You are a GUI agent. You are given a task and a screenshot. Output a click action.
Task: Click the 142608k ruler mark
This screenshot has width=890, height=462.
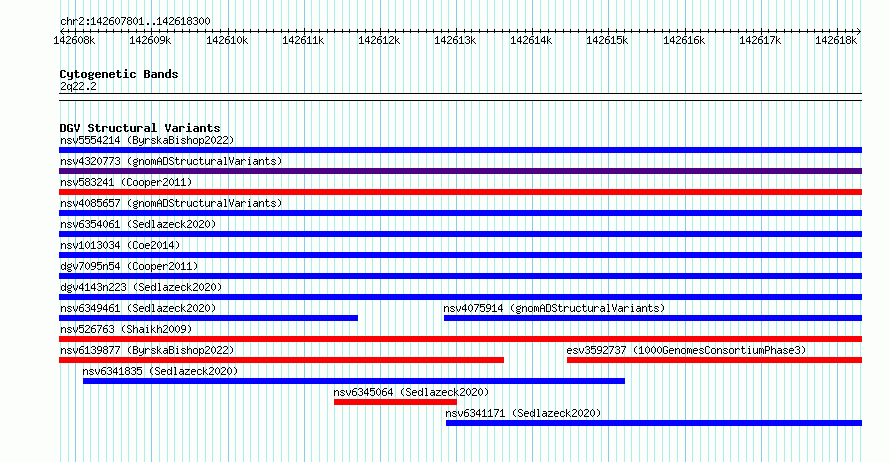[74, 40]
